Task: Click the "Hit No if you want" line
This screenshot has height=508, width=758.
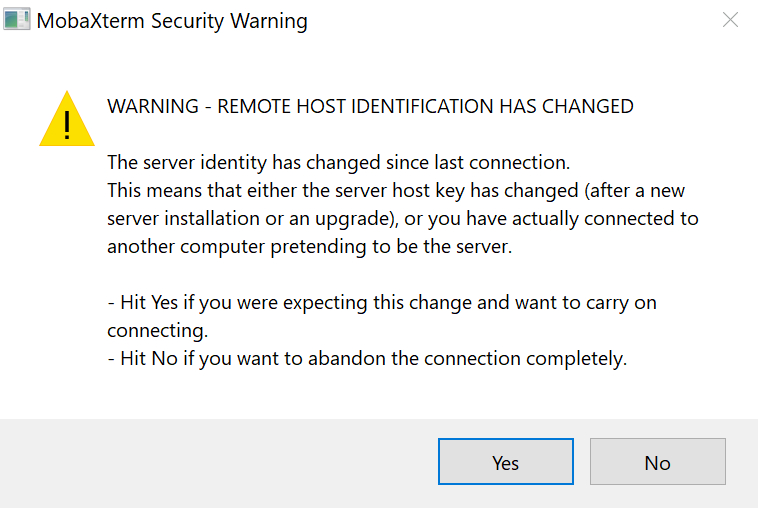Action: click(366, 358)
